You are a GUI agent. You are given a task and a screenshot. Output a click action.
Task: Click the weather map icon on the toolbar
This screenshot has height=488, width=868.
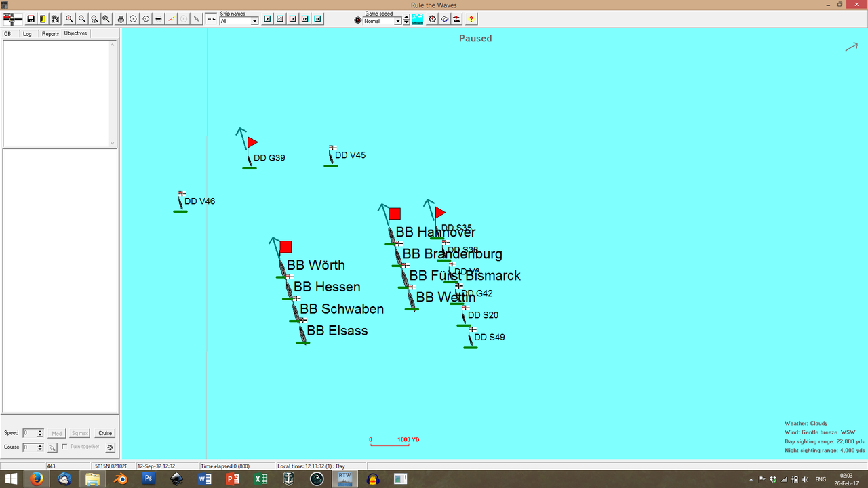click(417, 19)
